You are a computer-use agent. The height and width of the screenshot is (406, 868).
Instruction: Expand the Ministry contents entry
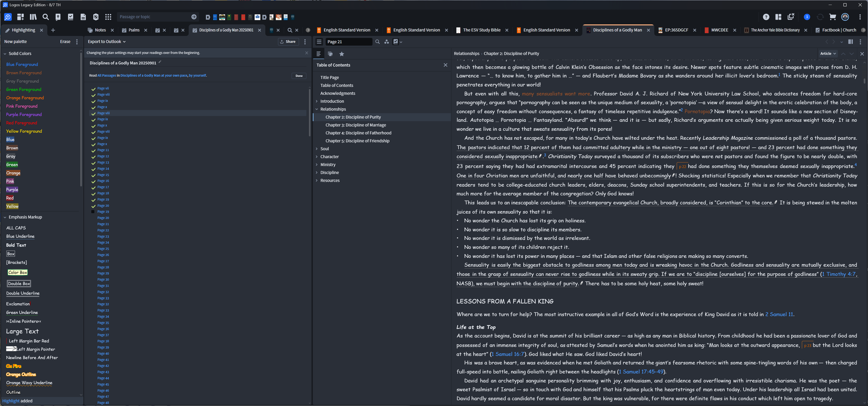[317, 165]
